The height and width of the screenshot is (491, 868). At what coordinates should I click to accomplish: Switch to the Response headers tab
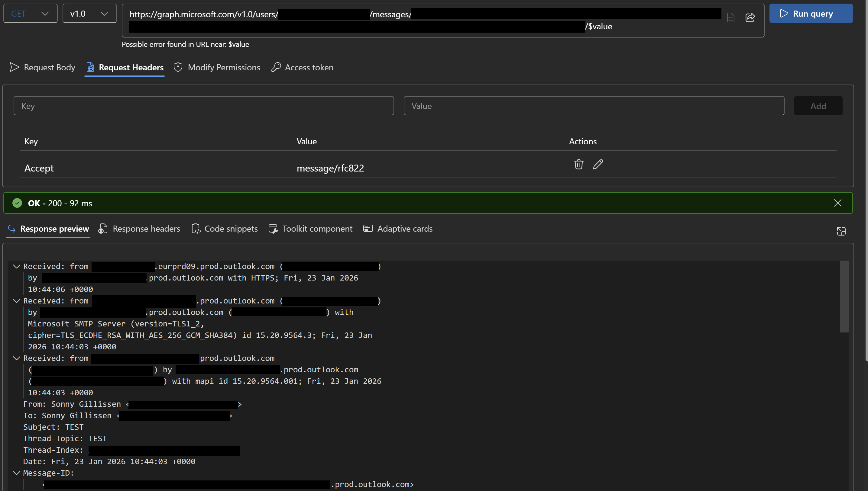coord(139,229)
